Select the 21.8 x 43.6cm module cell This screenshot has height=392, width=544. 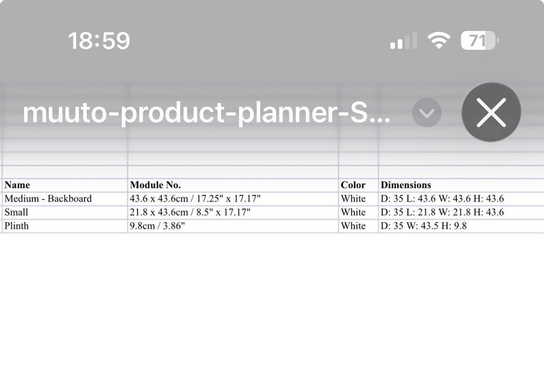click(x=190, y=212)
